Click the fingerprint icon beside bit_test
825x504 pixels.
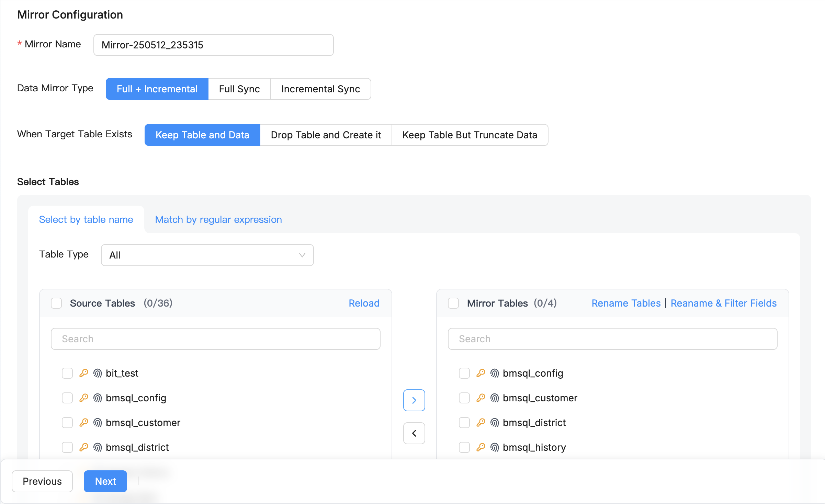click(98, 373)
